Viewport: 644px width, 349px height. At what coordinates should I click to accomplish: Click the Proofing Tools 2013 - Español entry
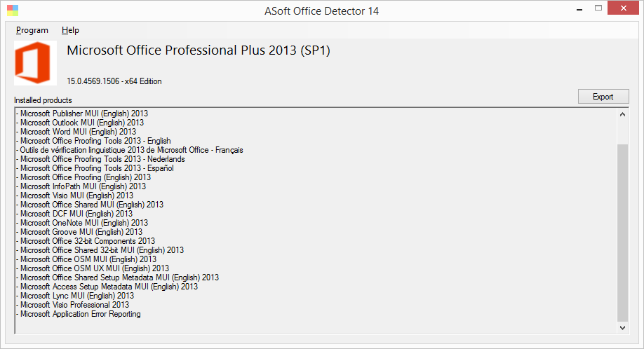96,168
